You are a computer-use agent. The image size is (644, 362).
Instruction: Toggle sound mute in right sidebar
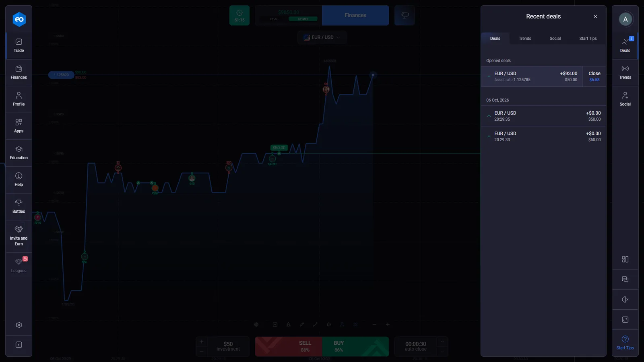(x=625, y=300)
